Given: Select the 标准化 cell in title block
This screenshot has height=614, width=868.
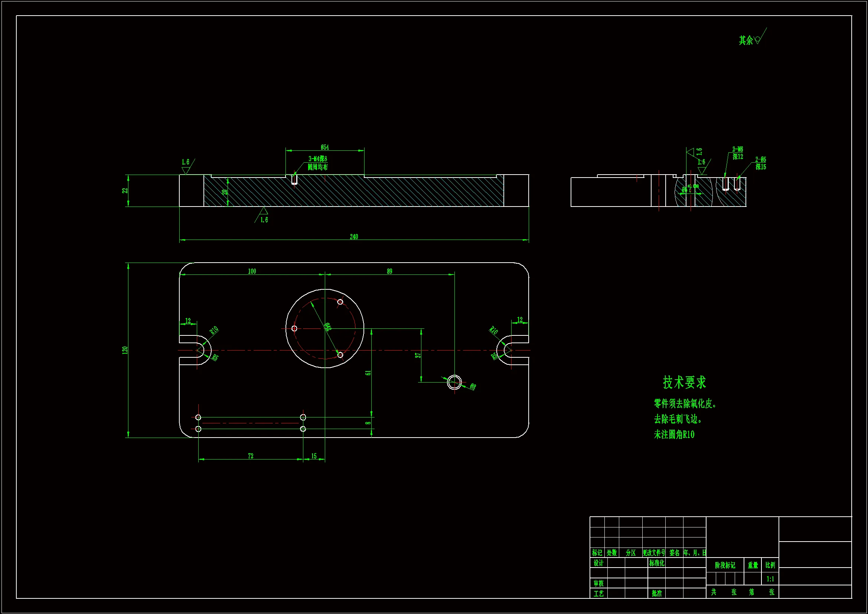Looking at the screenshot, I should coord(656,563).
